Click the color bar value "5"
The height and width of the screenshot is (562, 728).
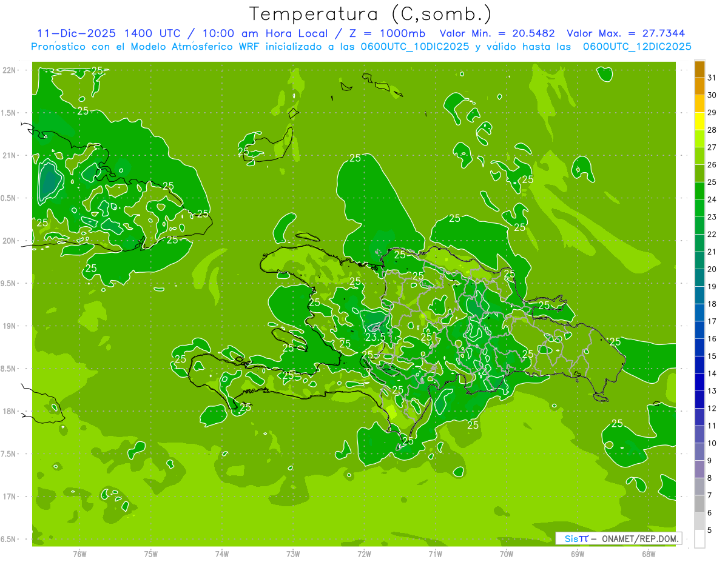click(710, 530)
